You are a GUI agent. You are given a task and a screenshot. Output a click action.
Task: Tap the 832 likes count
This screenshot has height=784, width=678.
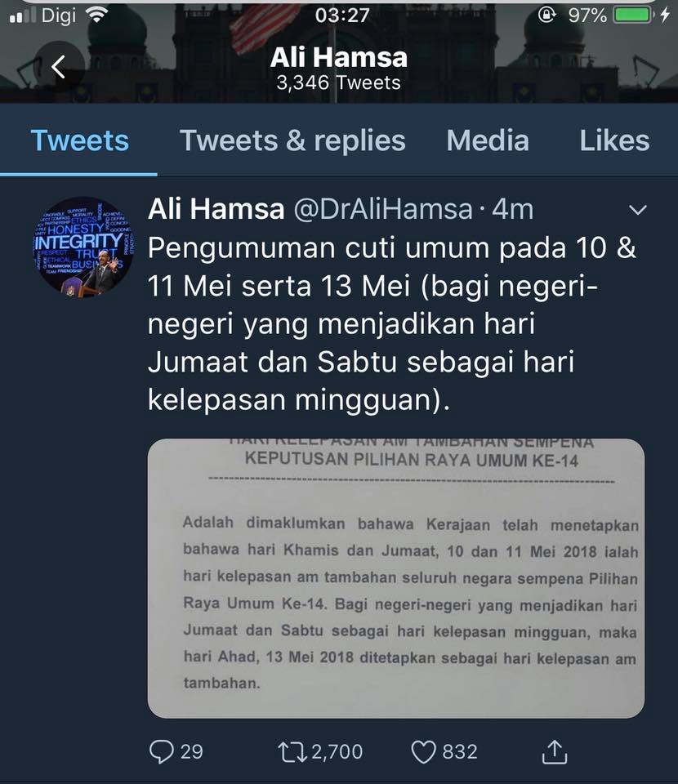point(460,752)
